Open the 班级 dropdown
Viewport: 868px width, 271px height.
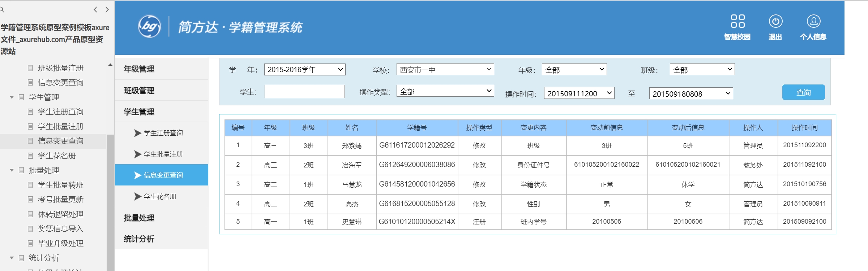click(x=702, y=69)
